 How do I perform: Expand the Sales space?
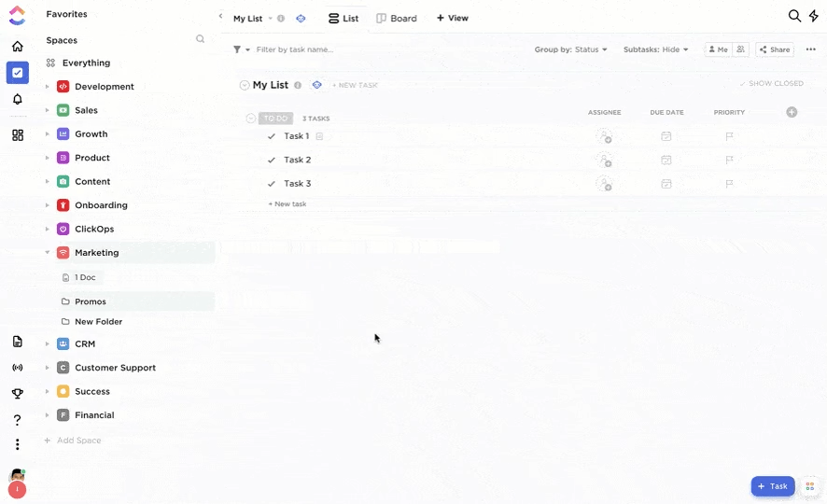47,110
